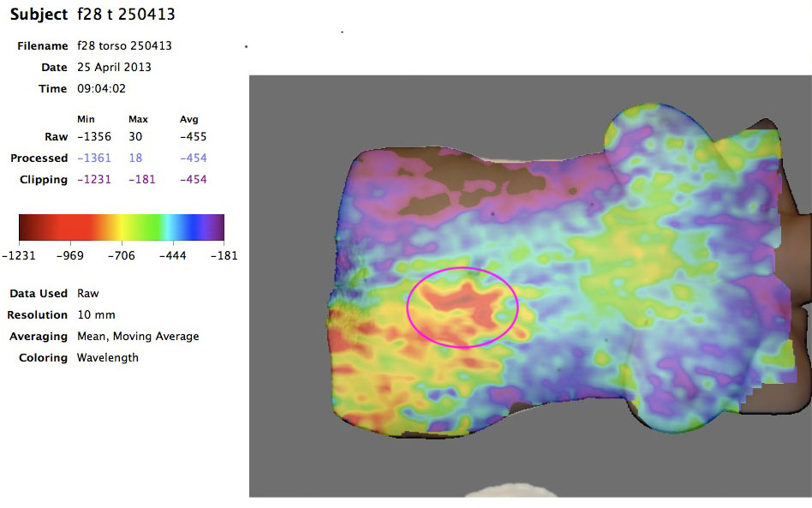812x508 pixels.
Task: Select the Subject title f28 t 250413
Action: point(93,15)
